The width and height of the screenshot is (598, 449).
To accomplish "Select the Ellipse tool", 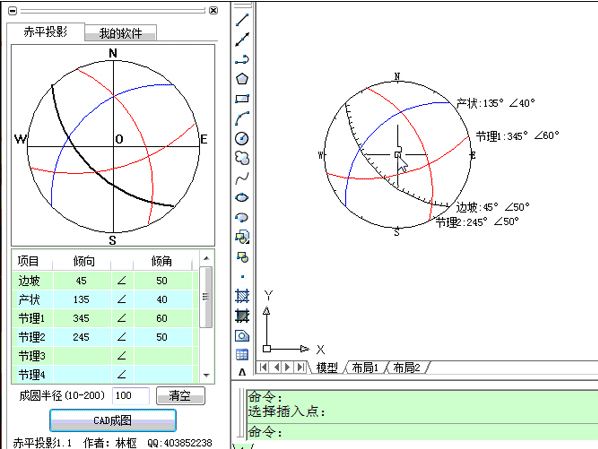I will click(242, 198).
